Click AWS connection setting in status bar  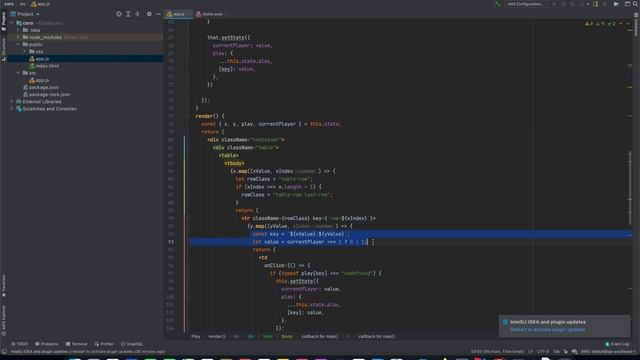click(x=608, y=351)
